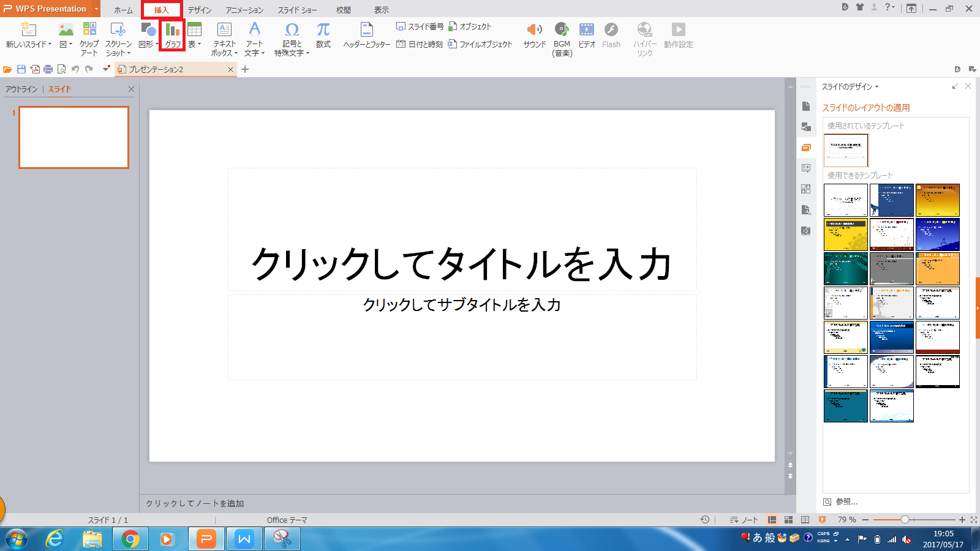Insert a テキストボックス text box
The width and height of the screenshot is (980, 551).
224,38
